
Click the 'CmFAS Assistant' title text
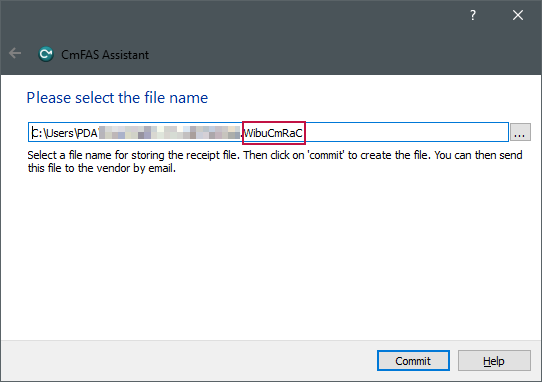(105, 55)
